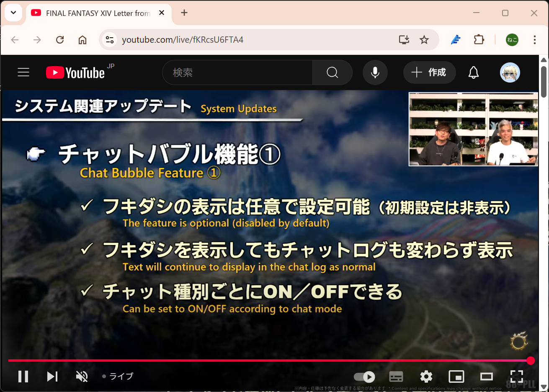The width and height of the screenshot is (549, 392).
Task: Click the scrollbar up arrow
Action: coord(544,59)
